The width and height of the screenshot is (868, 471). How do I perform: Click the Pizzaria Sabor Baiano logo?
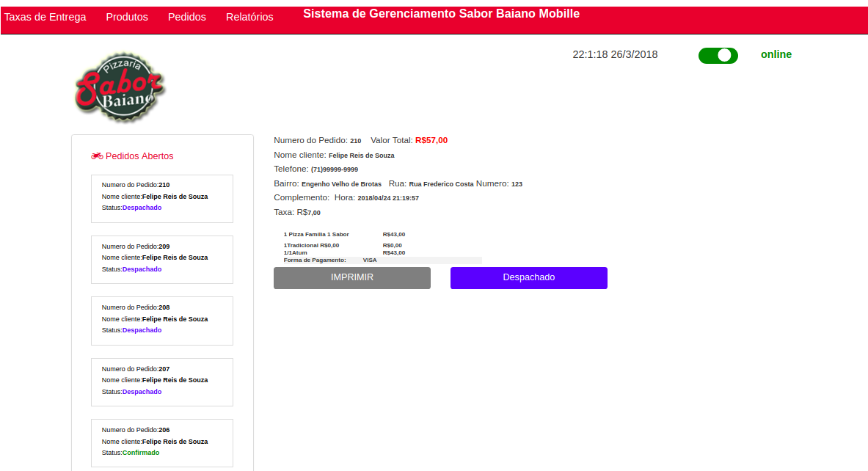(x=120, y=87)
